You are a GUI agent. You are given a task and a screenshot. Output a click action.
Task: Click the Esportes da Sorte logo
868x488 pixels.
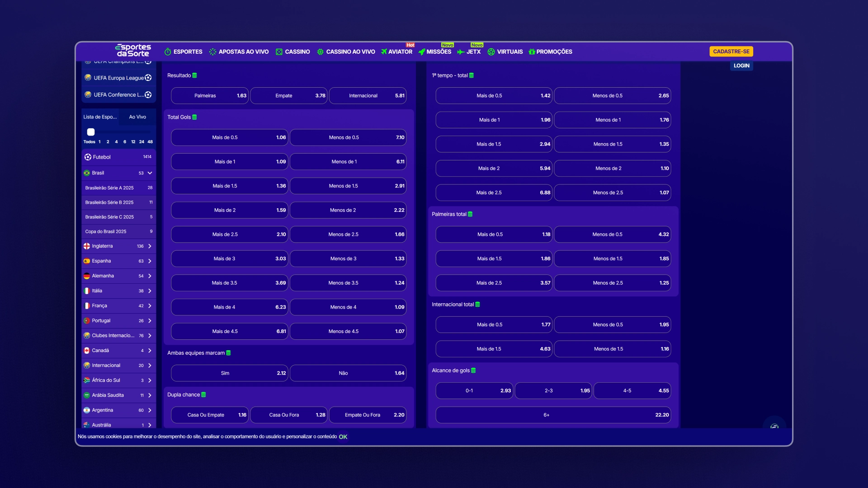click(x=133, y=51)
